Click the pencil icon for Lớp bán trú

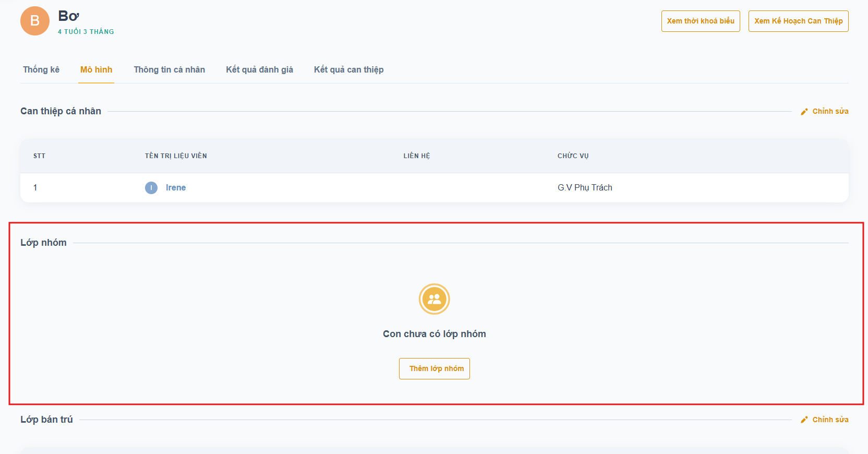804,420
